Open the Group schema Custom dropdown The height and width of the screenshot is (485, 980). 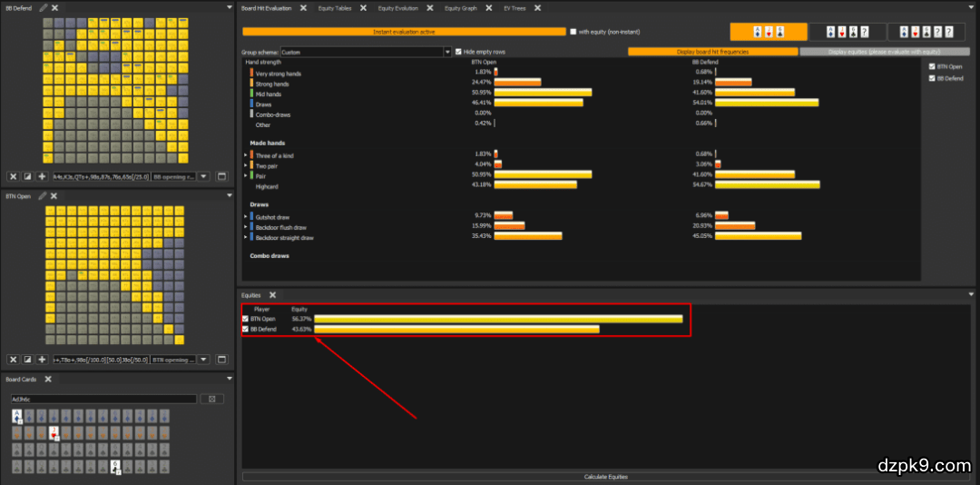447,52
